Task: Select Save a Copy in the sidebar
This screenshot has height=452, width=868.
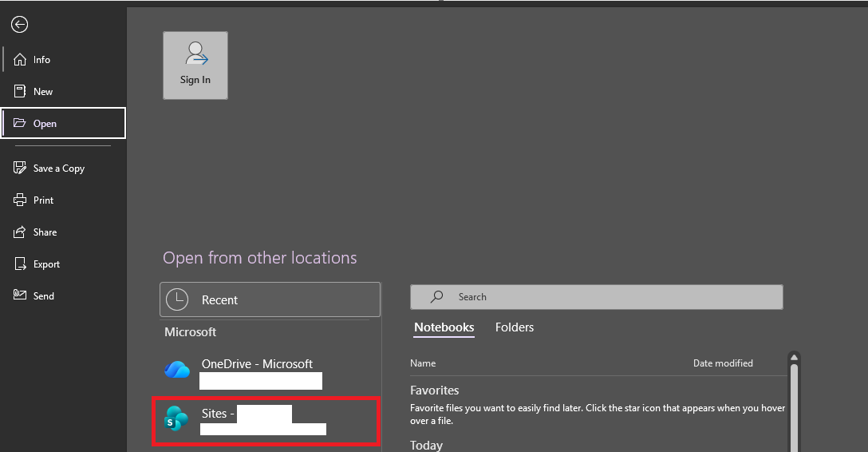Action: (x=63, y=168)
